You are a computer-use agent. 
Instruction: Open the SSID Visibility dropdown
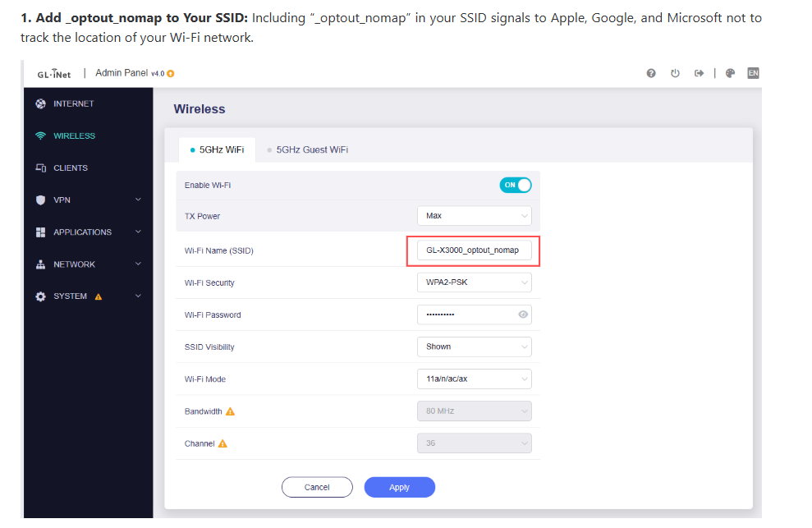(474, 347)
